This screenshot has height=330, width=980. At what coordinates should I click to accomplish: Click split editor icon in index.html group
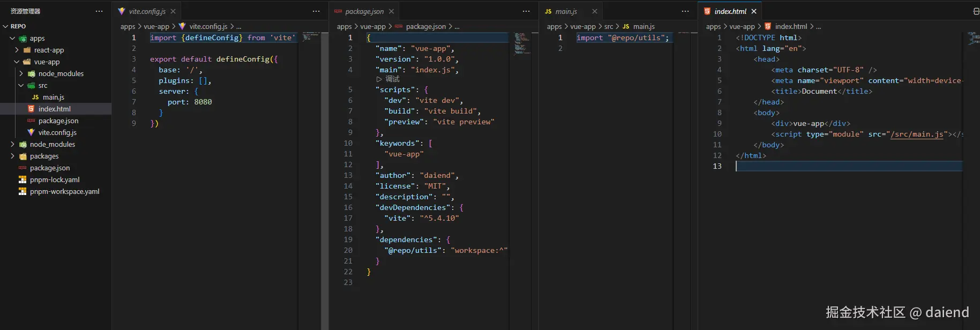(x=976, y=11)
